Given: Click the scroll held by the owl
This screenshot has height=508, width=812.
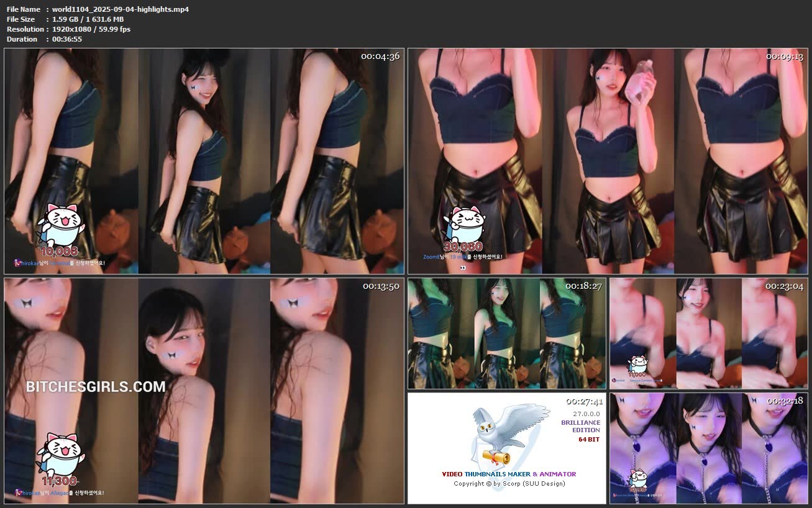Looking at the screenshot, I should 496,458.
